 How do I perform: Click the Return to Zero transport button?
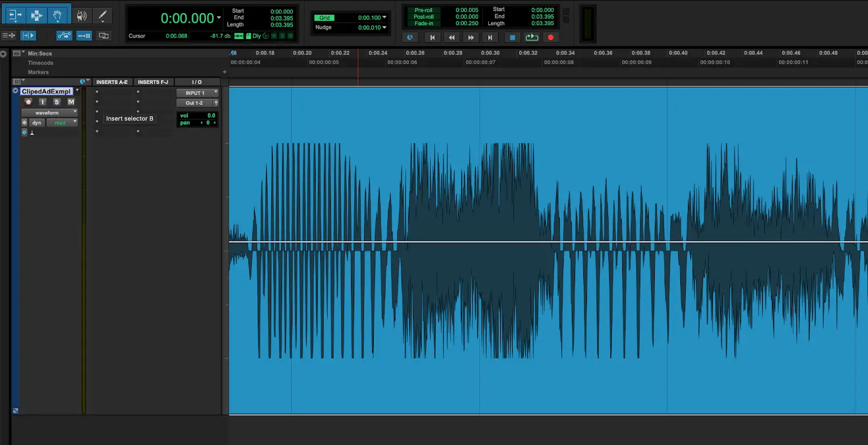(x=432, y=37)
